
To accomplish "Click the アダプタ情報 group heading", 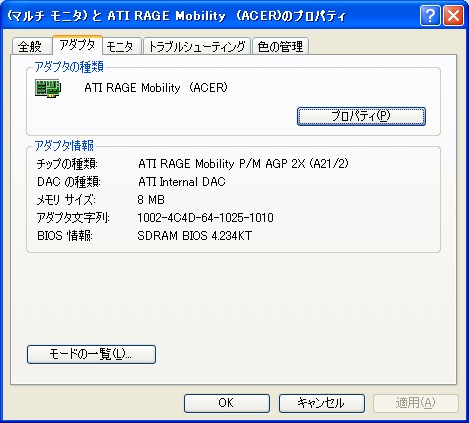I will coord(64,146).
